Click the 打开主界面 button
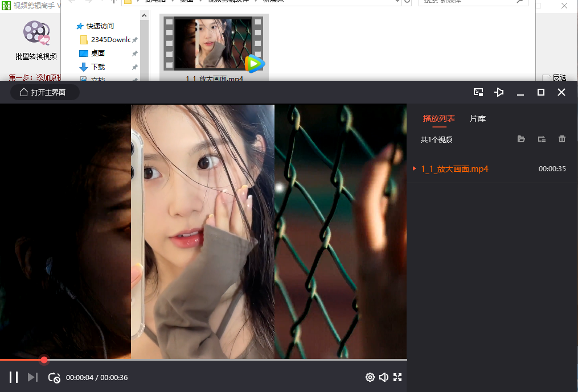 tap(44, 92)
